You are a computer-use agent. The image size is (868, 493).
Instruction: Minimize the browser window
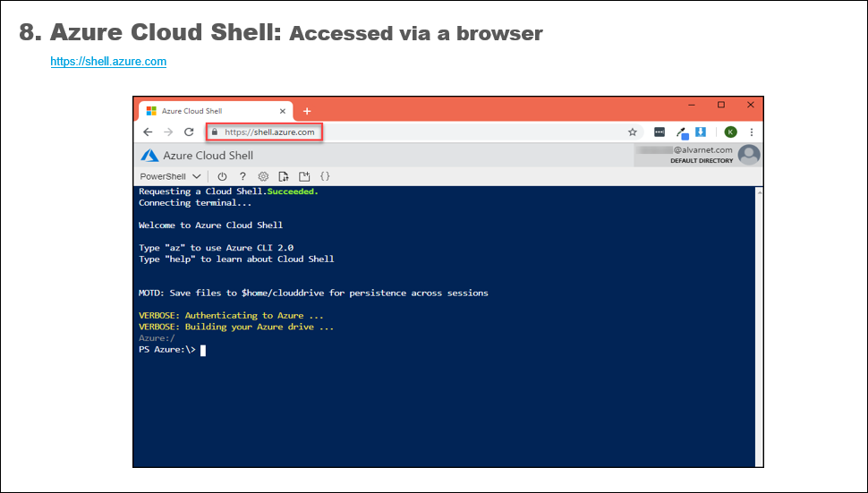[x=692, y=105]
